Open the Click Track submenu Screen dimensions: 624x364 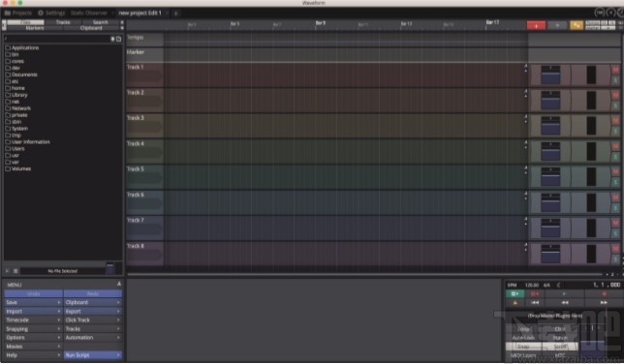(93, 319)
